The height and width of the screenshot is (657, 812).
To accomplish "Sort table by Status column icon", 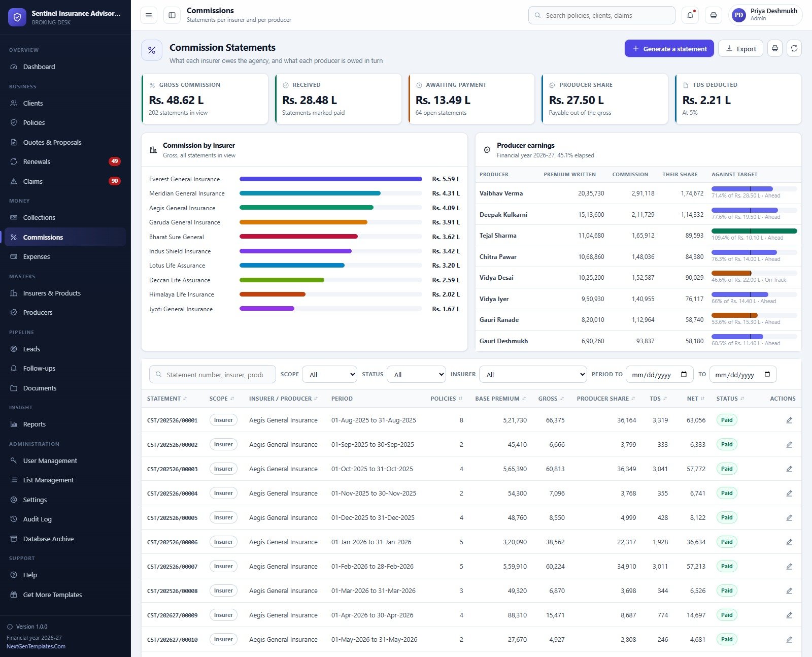I will click(x=742, y=399).
